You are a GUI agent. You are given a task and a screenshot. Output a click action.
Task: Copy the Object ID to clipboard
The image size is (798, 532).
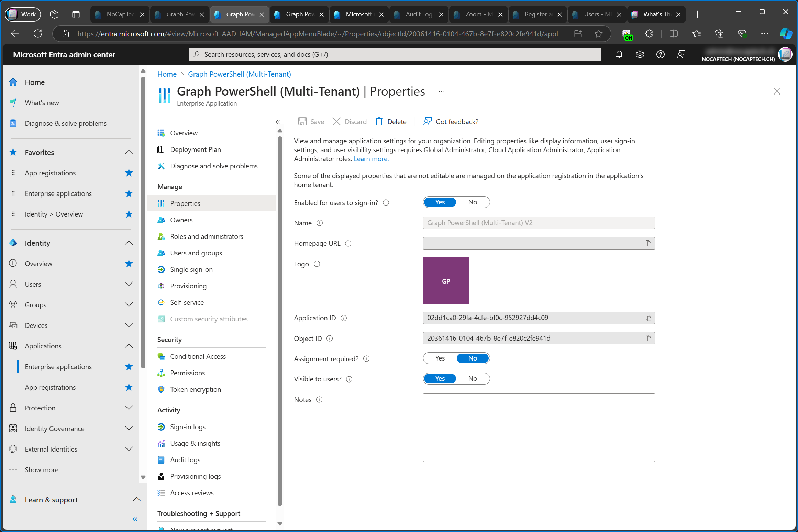coord(648,338)
